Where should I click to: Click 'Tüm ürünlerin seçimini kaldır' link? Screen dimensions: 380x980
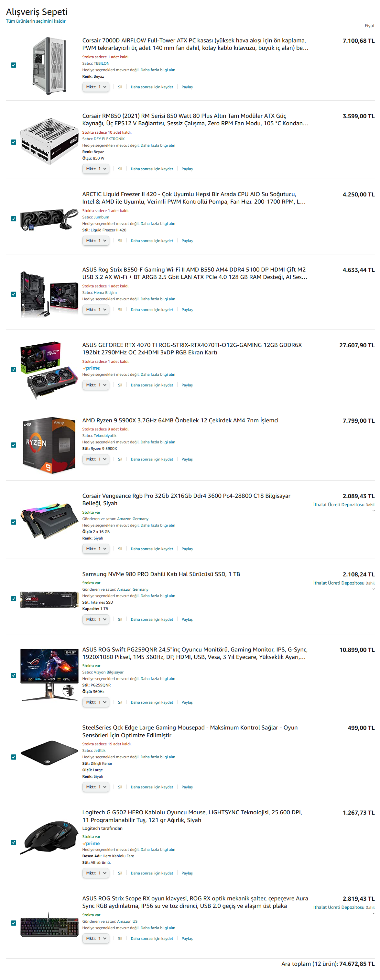[36, 21]
